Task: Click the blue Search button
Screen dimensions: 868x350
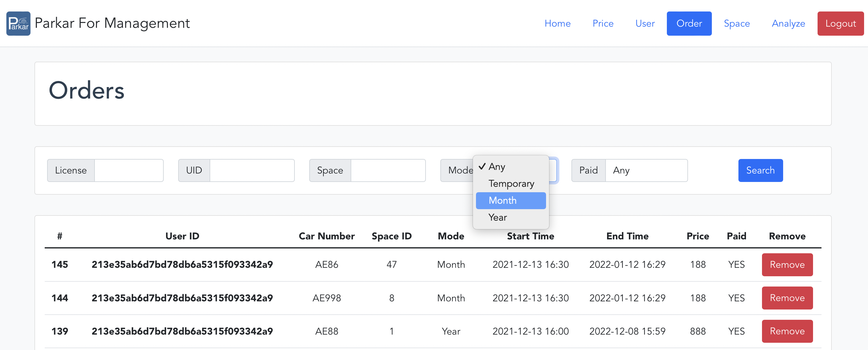Action: [x=760, y=170]
